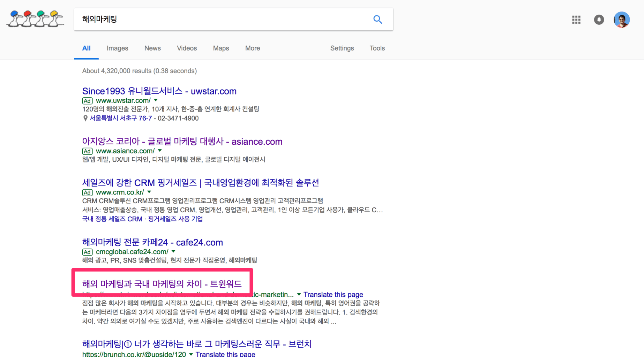This screenshot has width=644, height=357.
Task: Switch to the News tab
Action: (x=152, y=48)
